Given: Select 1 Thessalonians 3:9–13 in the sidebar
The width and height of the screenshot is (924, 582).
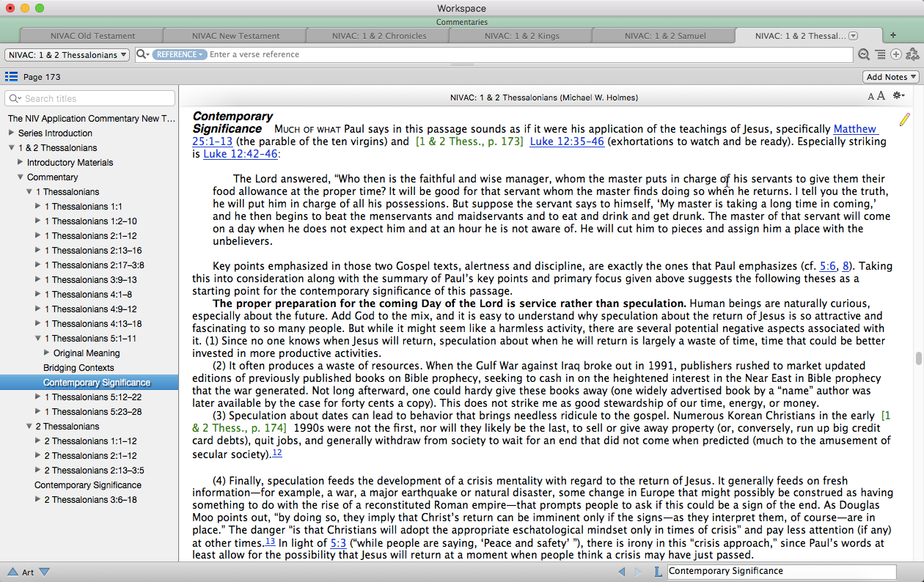Looking at the screenshot, I should coord(91,279).
